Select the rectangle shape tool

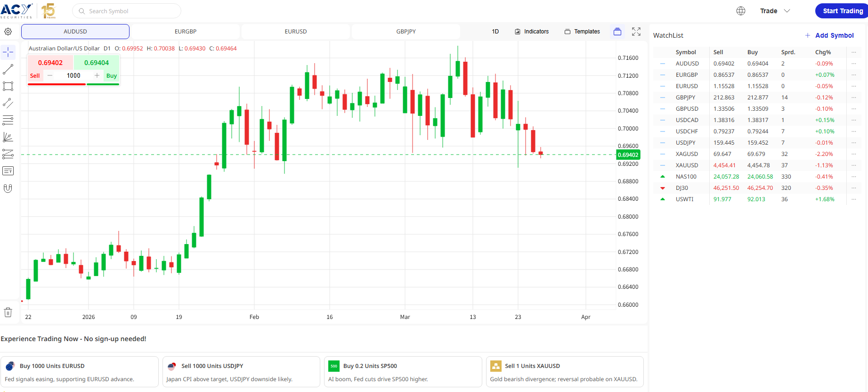click(8, 86)
